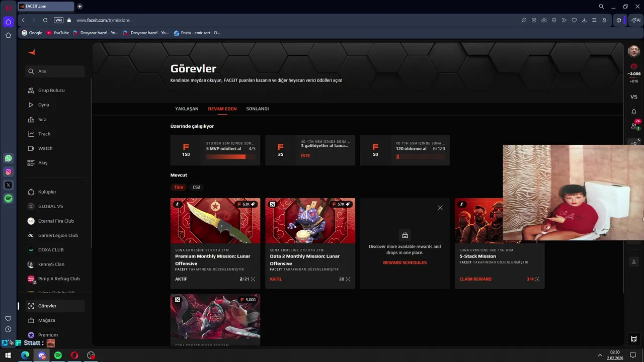The image size is (644, 362).
Task: Open the Watch section
Action: 55,148
